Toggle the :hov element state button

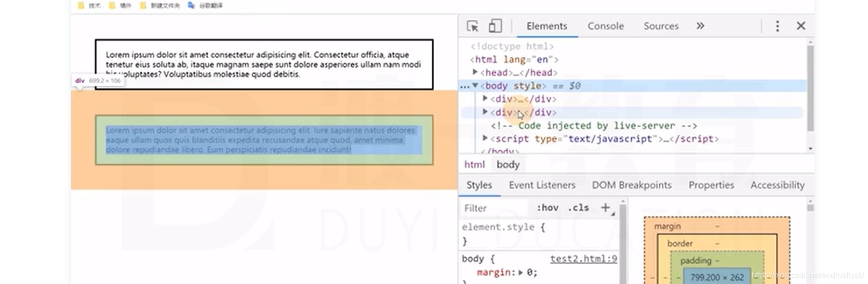(548, 208)
